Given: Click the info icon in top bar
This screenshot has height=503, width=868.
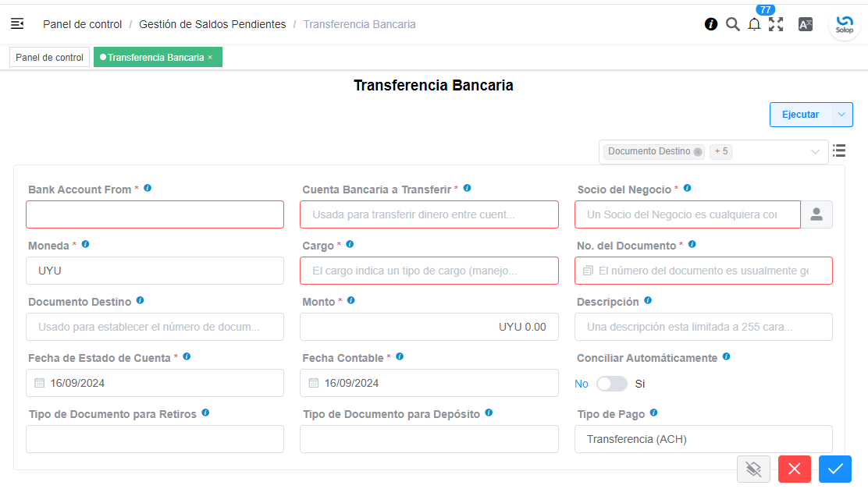Looking at the screenshot, I should coord(711,24).
